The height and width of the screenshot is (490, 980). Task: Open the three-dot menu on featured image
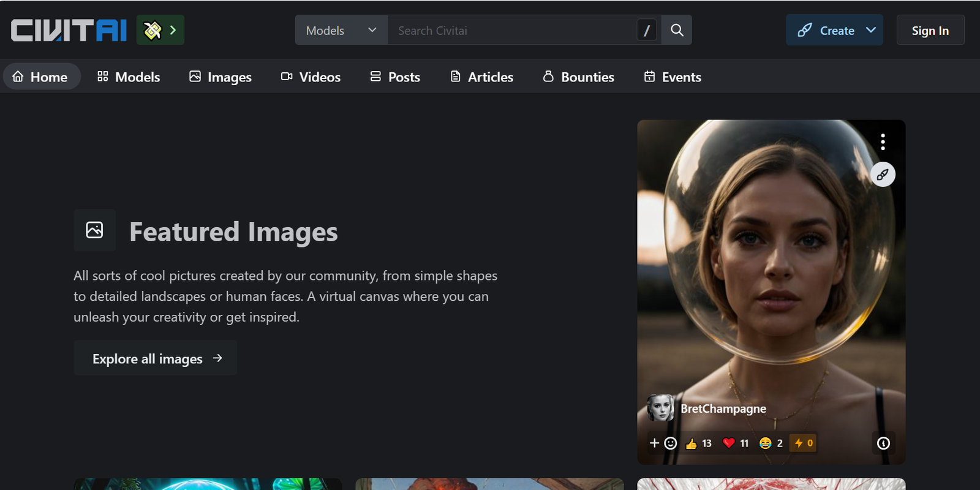pyautogui.click(x=883, y=142)
